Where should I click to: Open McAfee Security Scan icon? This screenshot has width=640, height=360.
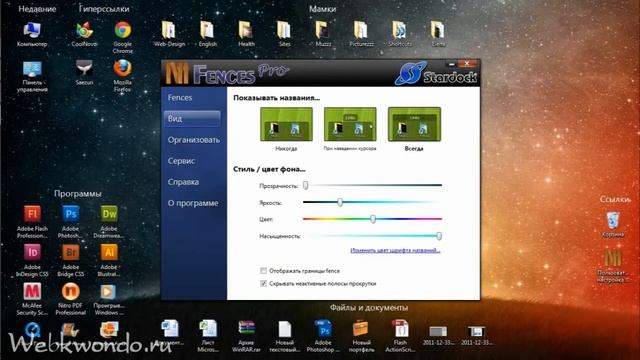(32, 299)
